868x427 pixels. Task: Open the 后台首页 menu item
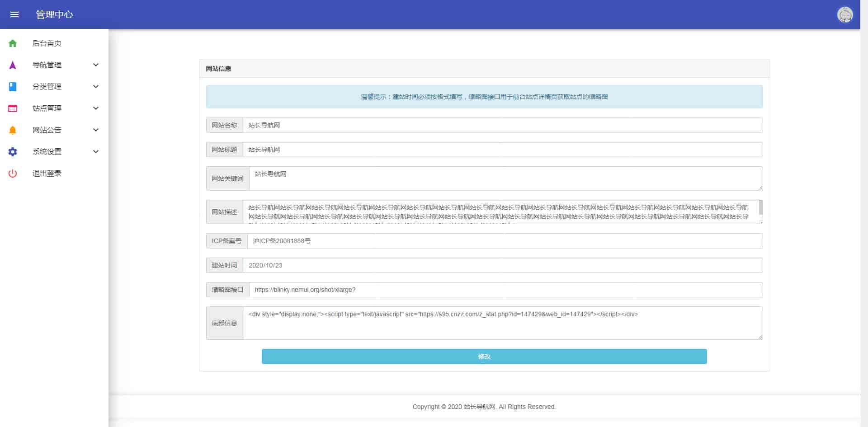tap(47, 43)
